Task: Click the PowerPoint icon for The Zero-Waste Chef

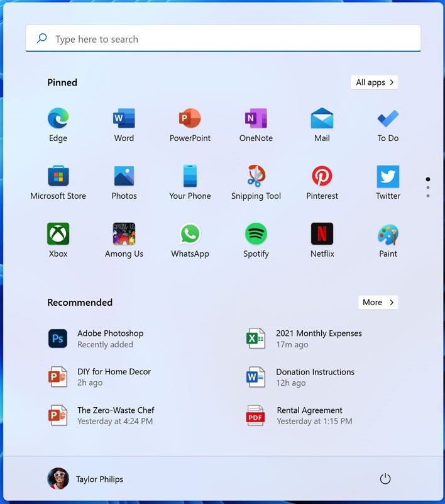Action: coord(58,415)
